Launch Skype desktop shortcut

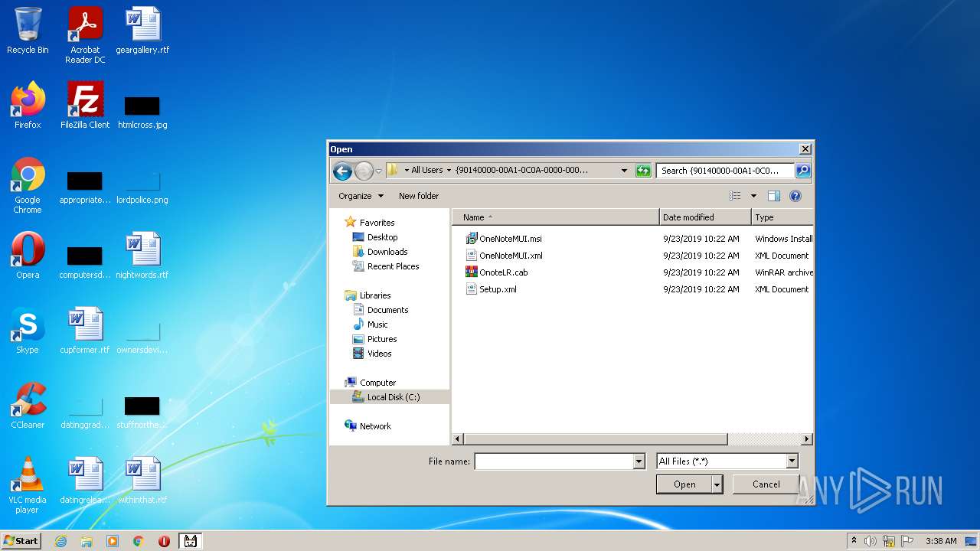28,331
